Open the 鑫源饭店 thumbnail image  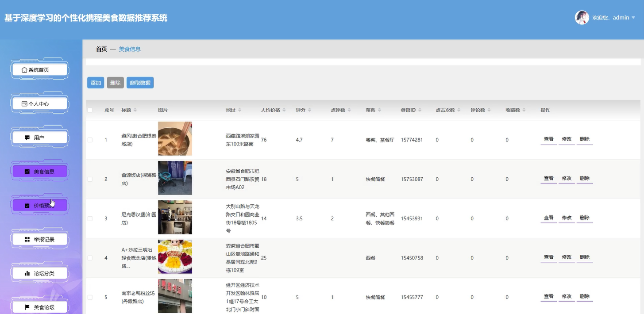coord(175,178)
